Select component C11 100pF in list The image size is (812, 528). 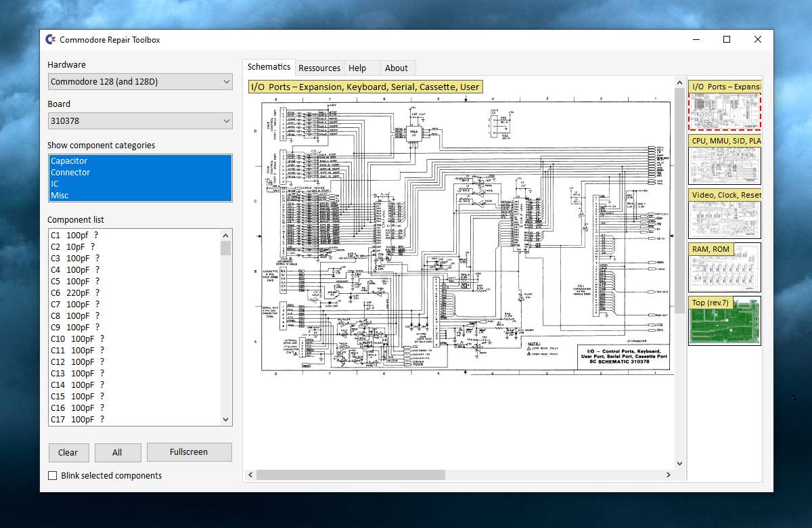point(135,351)
